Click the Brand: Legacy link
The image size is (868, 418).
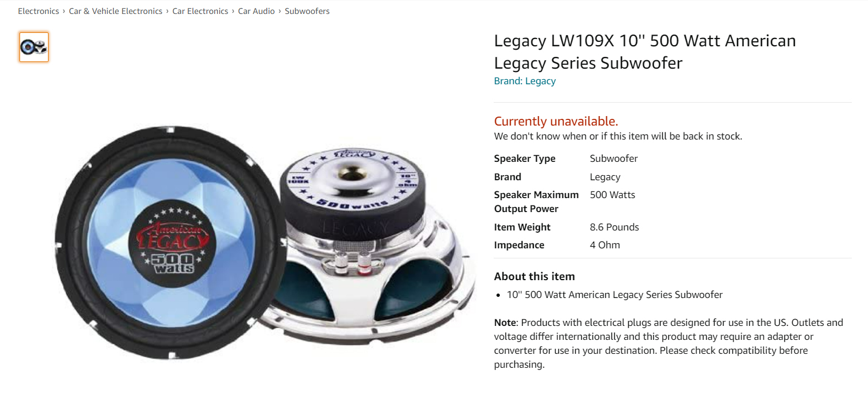(x=525, y=81)
